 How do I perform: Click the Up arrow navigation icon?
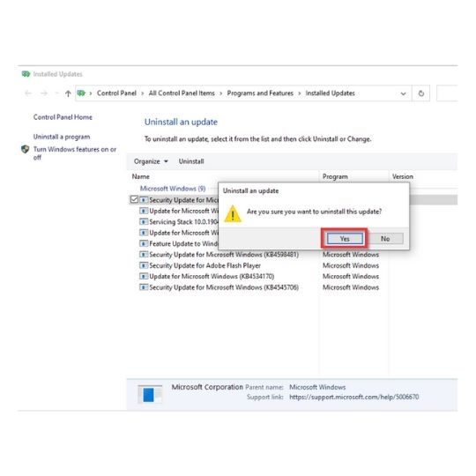(x=68, y=93)
